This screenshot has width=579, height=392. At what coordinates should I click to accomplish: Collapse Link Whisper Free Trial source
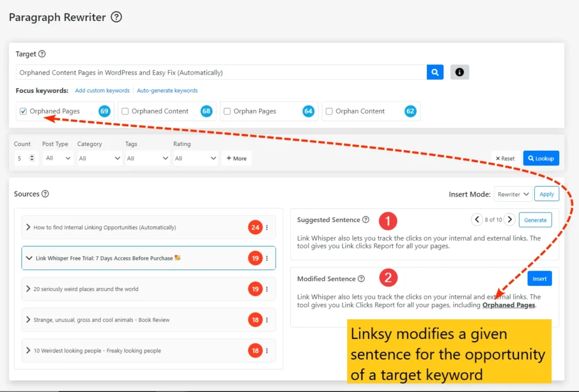29,258
